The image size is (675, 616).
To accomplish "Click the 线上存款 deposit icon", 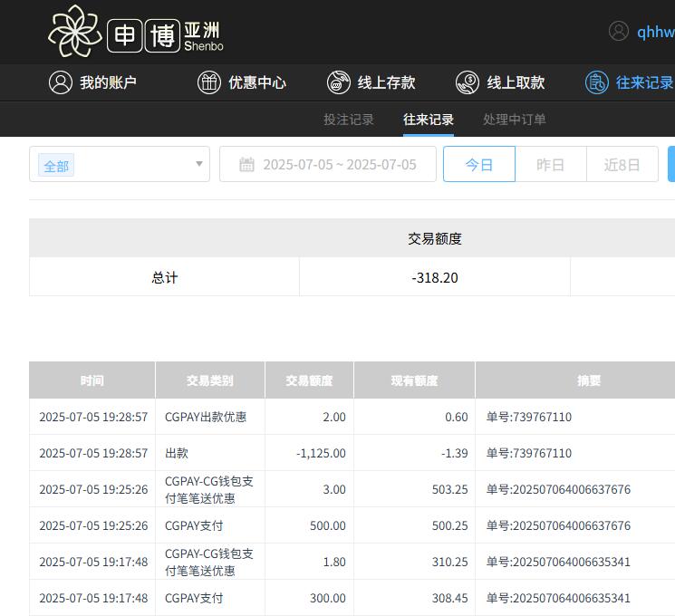I will tap(339, 82).
